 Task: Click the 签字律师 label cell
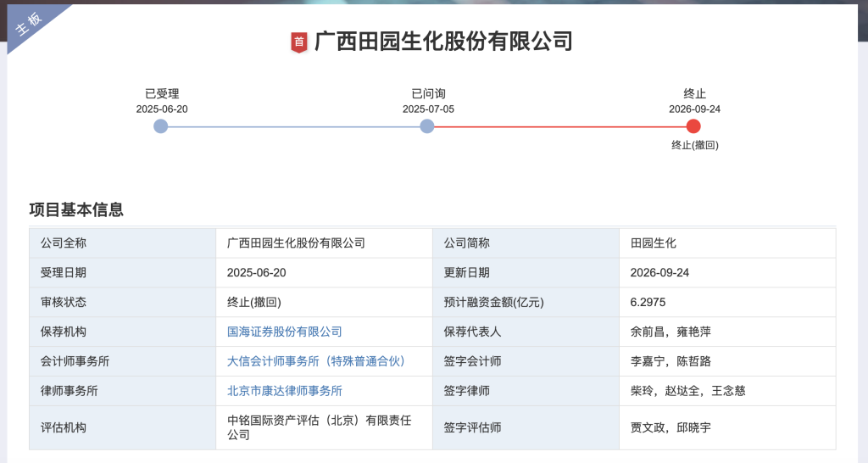pyautogui.click(x=526, y=391)
